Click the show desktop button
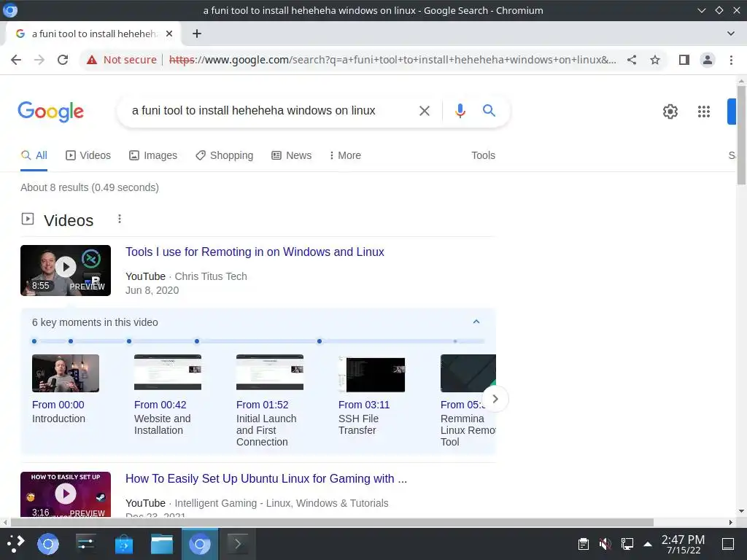This screenshot has width=747, height=560. tap(727, 544)
